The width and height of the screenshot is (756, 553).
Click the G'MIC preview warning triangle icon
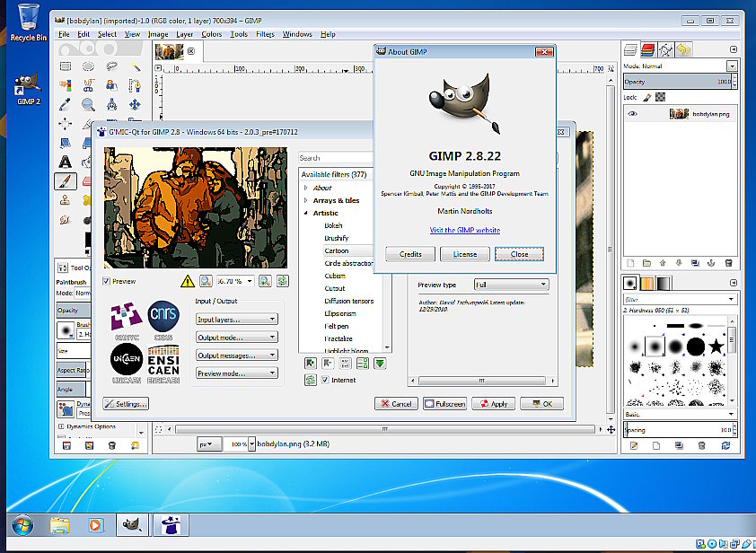tap(187, 281)
